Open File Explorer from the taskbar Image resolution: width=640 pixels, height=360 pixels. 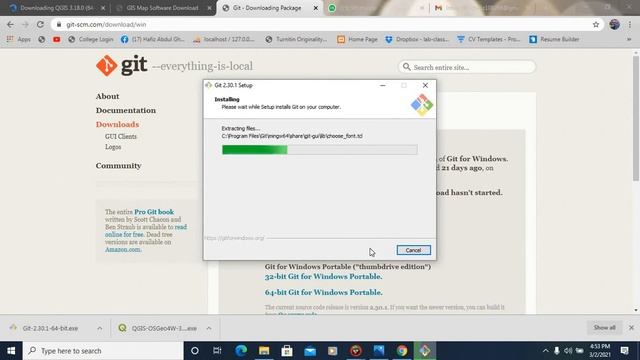[x=264, y=351]
